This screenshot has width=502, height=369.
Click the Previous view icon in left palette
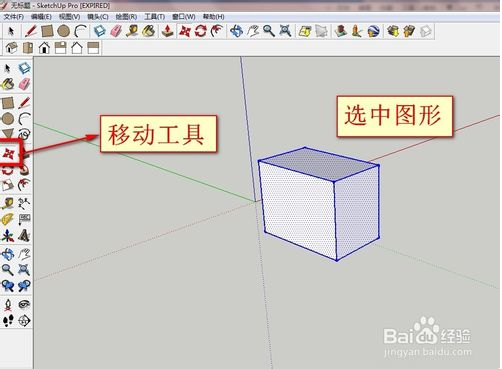[x=8, y=286]
